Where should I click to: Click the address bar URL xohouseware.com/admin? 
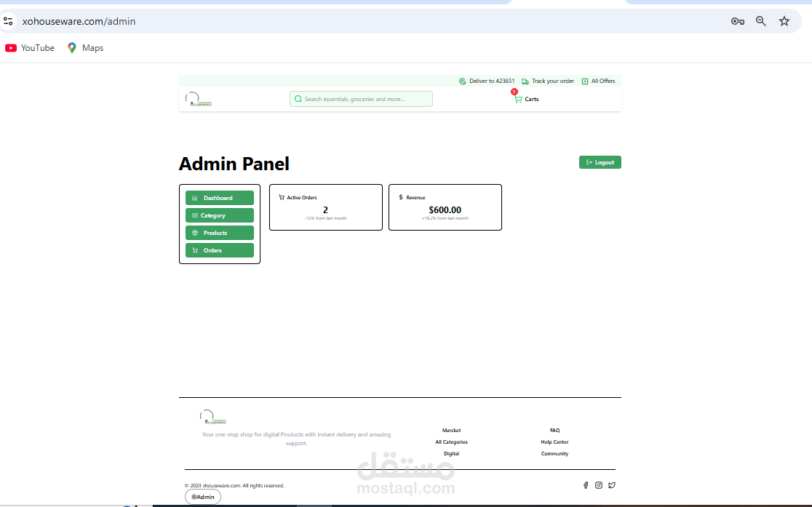(x=79, y=21)
